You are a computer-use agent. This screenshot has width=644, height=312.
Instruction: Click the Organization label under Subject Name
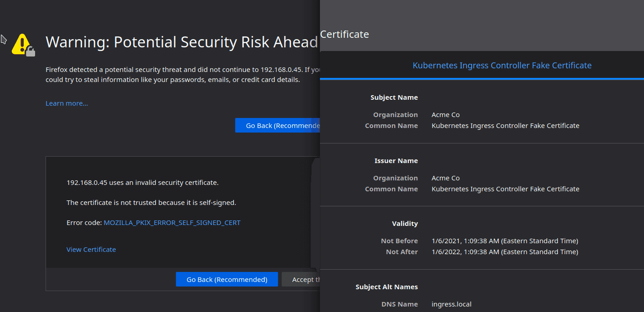396,115
